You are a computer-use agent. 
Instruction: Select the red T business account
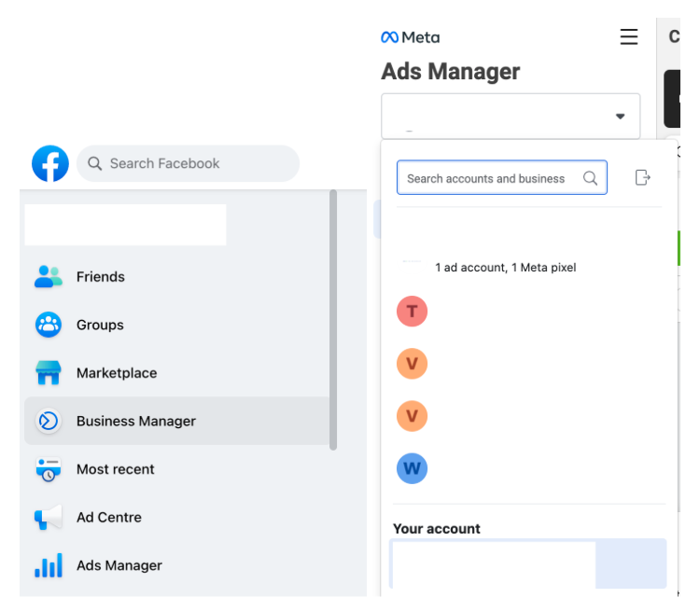point(412,312)
